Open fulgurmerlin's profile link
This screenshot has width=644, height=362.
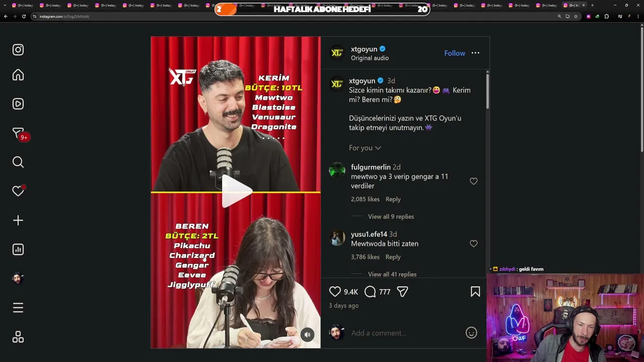click(x=371, y=167)
